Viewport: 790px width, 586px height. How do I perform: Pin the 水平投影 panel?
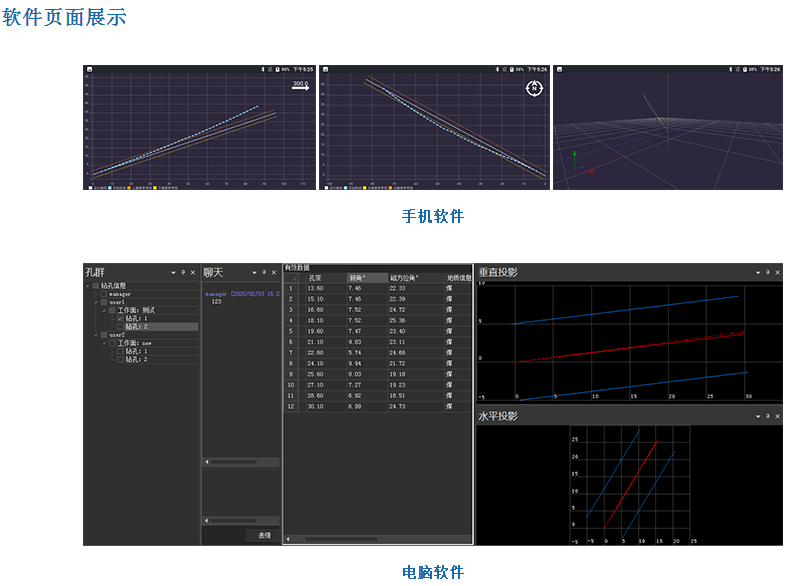click(x=768, y=416)
